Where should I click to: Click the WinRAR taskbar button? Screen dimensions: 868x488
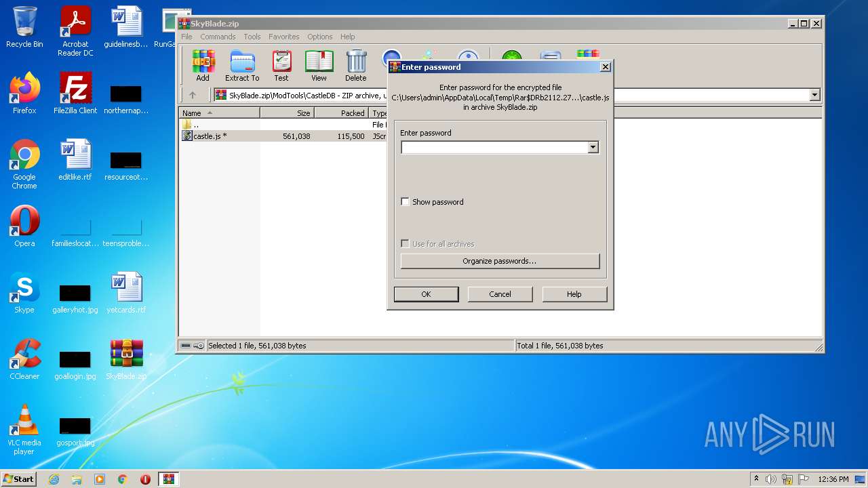pos(168,479)
